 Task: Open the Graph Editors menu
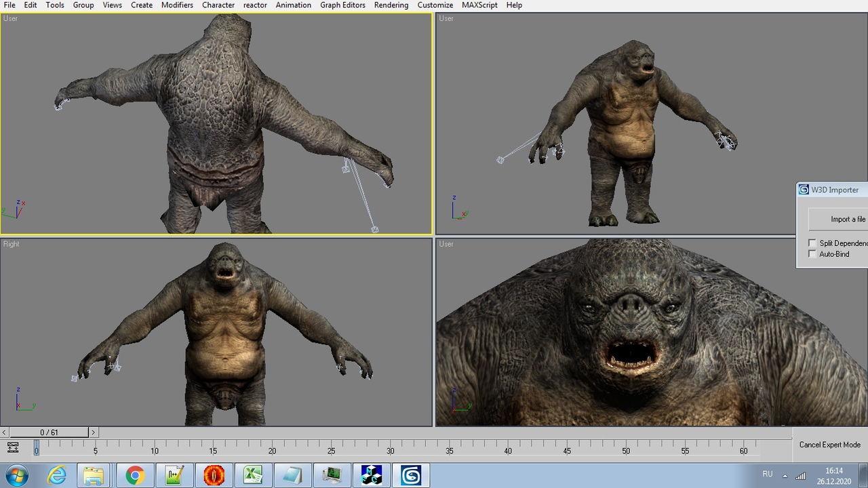(342, 5)
